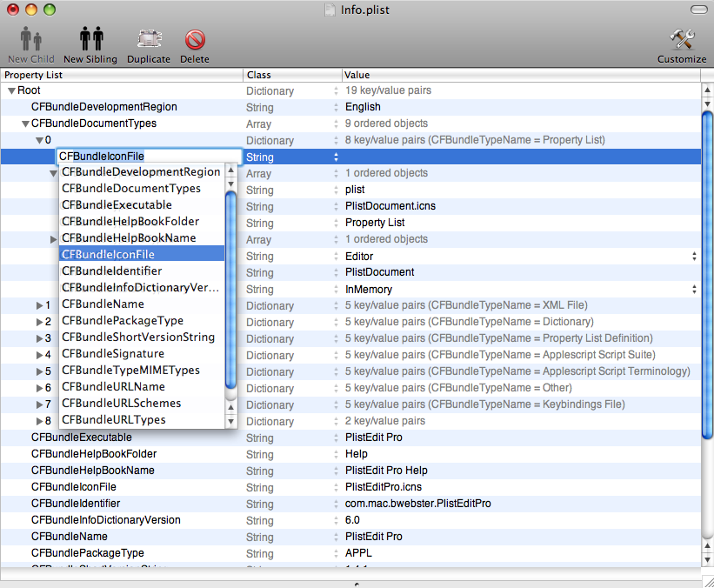The width and height of the screenshot is (714, 588).
Task: Click the stepper arrows beside the Editor value
Action: 694,256
